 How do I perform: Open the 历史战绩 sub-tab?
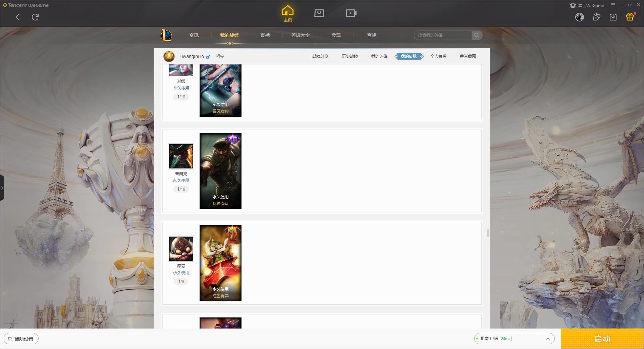coord(350,56)
